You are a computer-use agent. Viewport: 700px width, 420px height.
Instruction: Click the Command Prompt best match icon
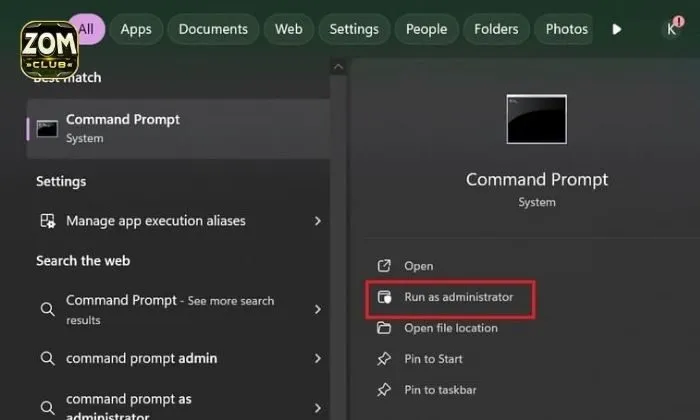pos(46,128)
